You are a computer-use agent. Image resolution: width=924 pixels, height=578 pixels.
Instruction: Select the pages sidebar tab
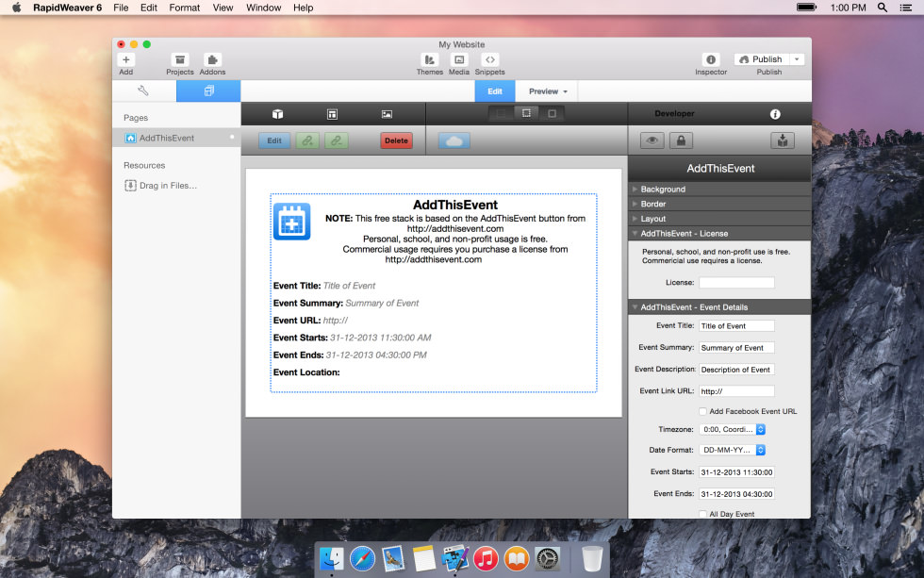(208, 91)
